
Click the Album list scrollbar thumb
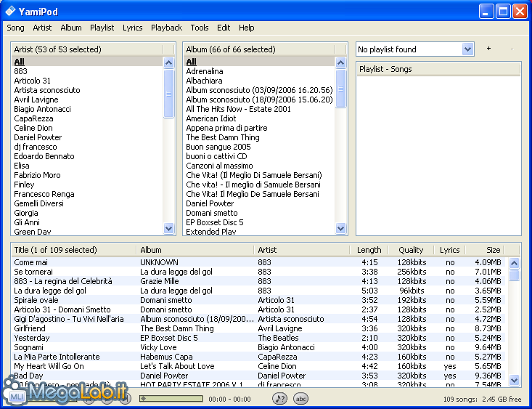point(340,89)
